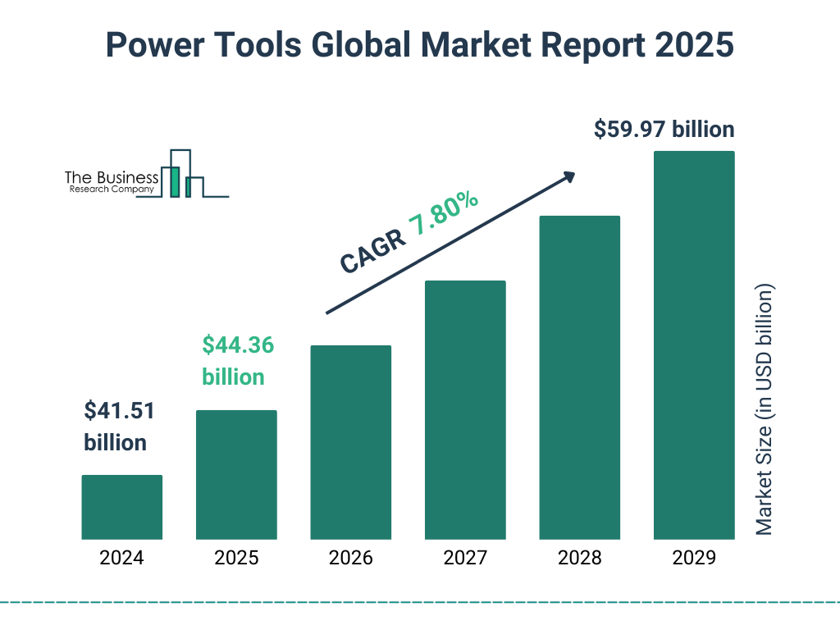840x630 pixels.
Task: Click the dashed divider line at bottom
Action: [x=420, y=602]
